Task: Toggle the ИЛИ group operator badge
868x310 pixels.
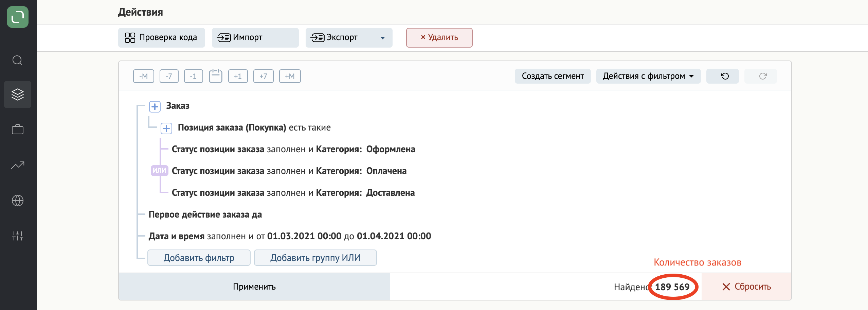Action: (159, 170)
